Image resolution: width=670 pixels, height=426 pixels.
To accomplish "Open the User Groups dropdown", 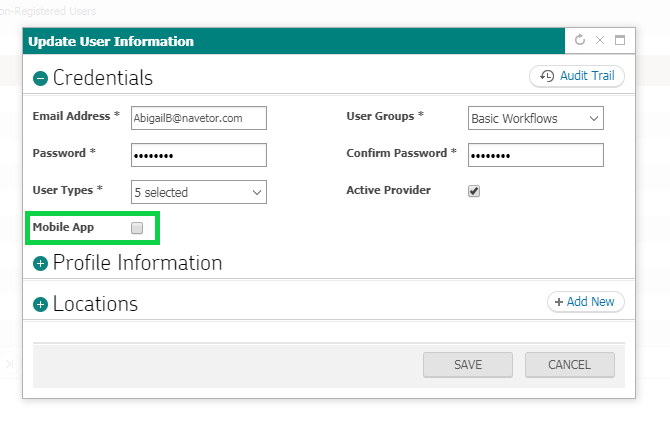I will coord(535,118).
